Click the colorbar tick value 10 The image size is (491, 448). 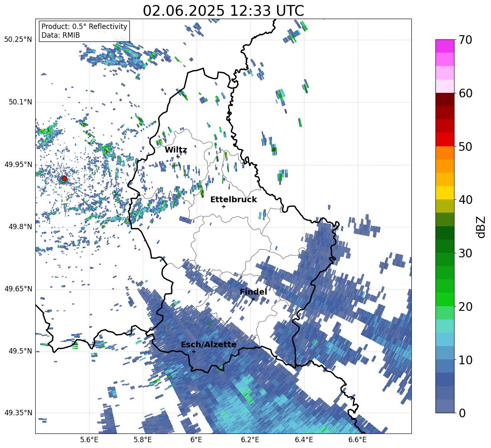coord(465,360)
